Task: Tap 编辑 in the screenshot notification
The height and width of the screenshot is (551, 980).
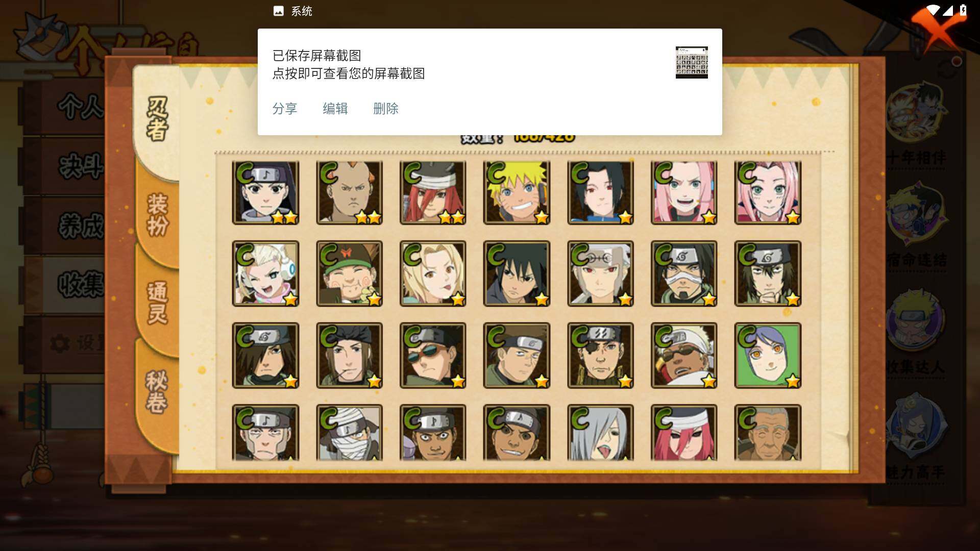Action: coord(335,109)
